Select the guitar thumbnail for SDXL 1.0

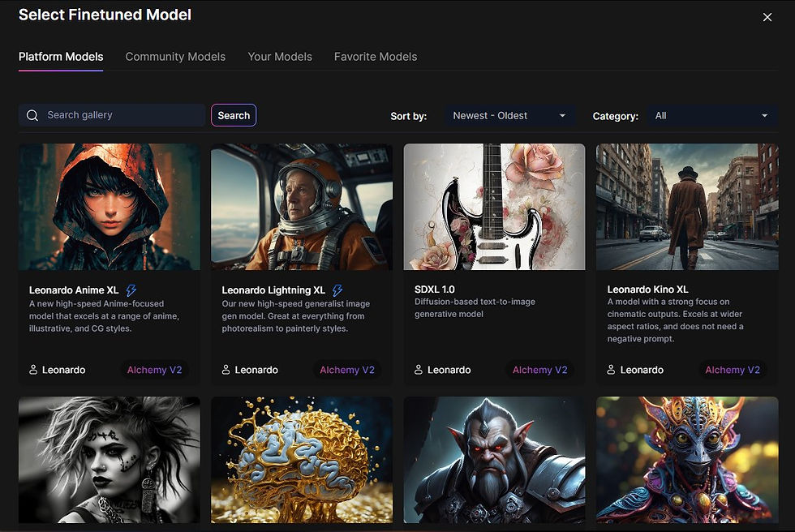(x=494, y=206)
